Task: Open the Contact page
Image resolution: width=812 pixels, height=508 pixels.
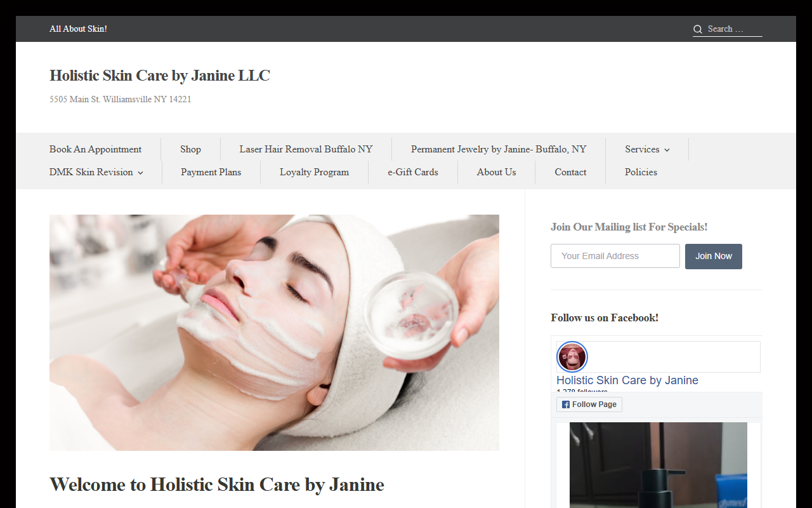Action: click(570, 172)
